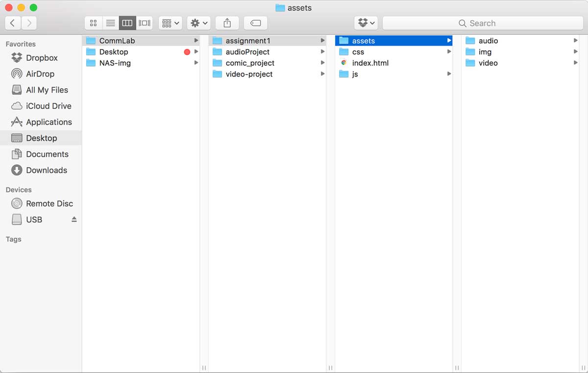Select All My Files in sidebar
Viewport: 588px width, 373px height.
click(41, 90)
